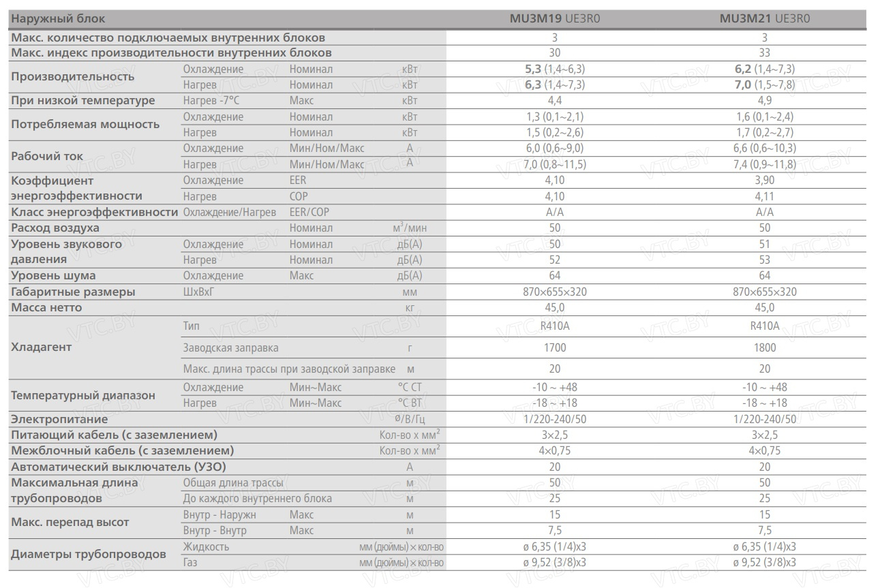880x588 pixels.
Task: Select the 'Наружный блок' table header
Action: click(x=59, y=19)
